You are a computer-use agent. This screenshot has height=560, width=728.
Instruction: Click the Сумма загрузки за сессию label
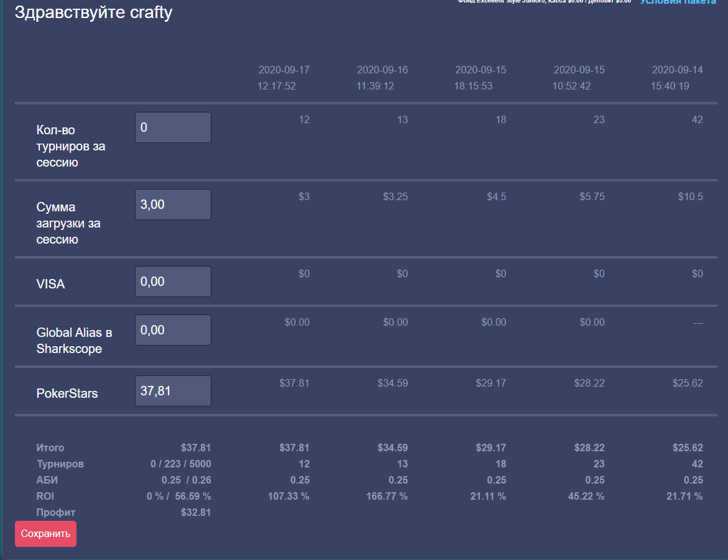[x=68, y=223]
